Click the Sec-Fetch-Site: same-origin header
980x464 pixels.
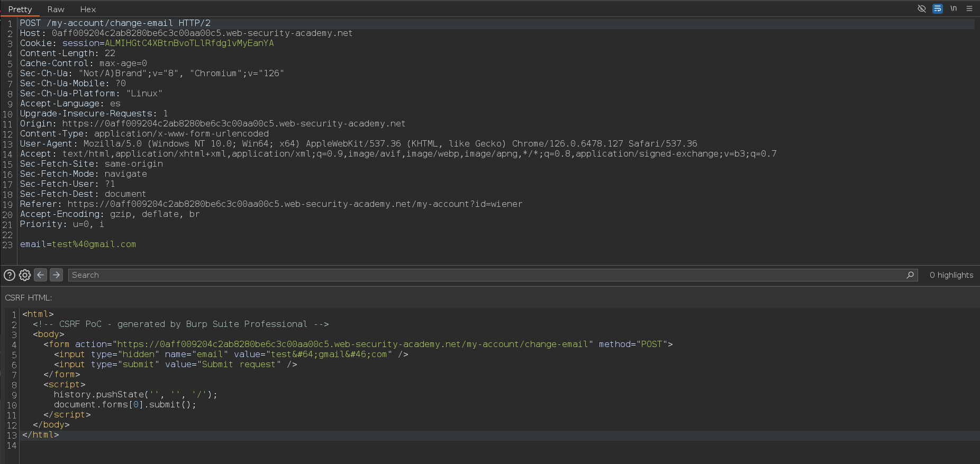tap(92, 164)
